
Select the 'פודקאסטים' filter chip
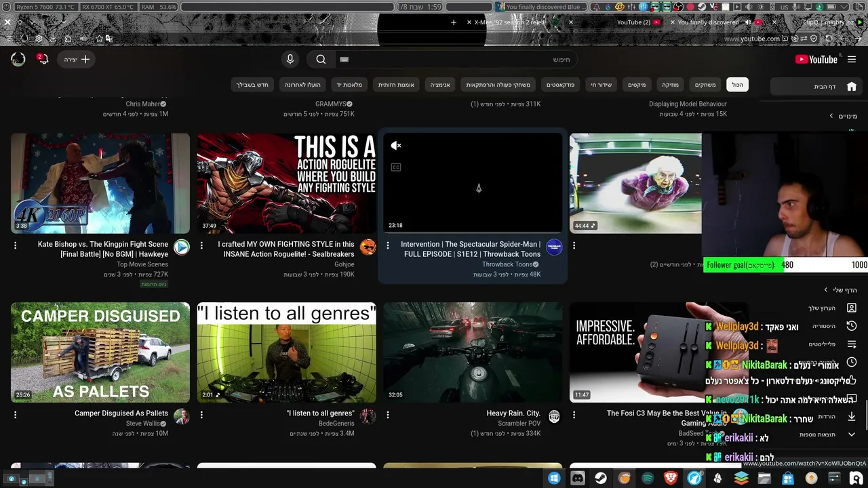[561, 85]
